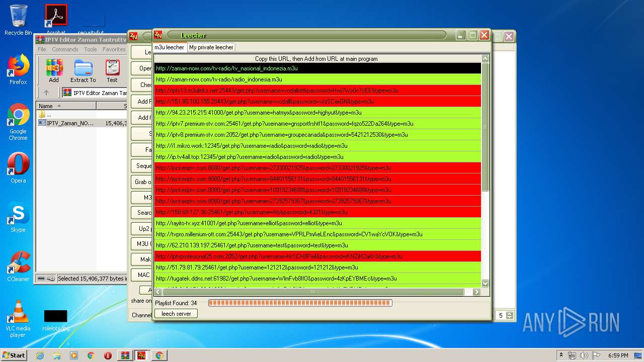Select the i1.mikro.work radio URL row

[x=317, y=146]
